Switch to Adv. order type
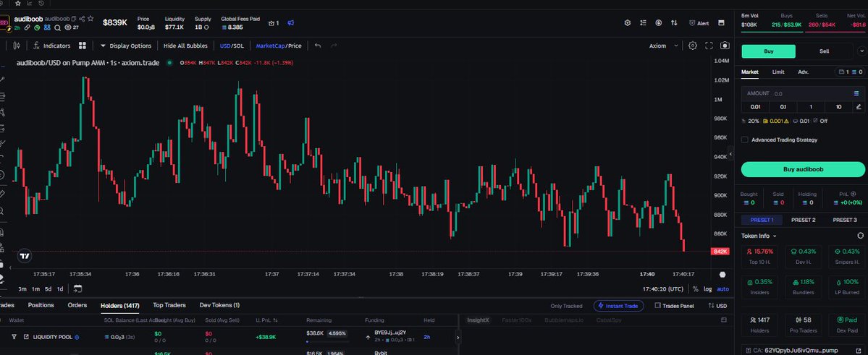This screenshot has width=868, height=355. click(804, 72)
